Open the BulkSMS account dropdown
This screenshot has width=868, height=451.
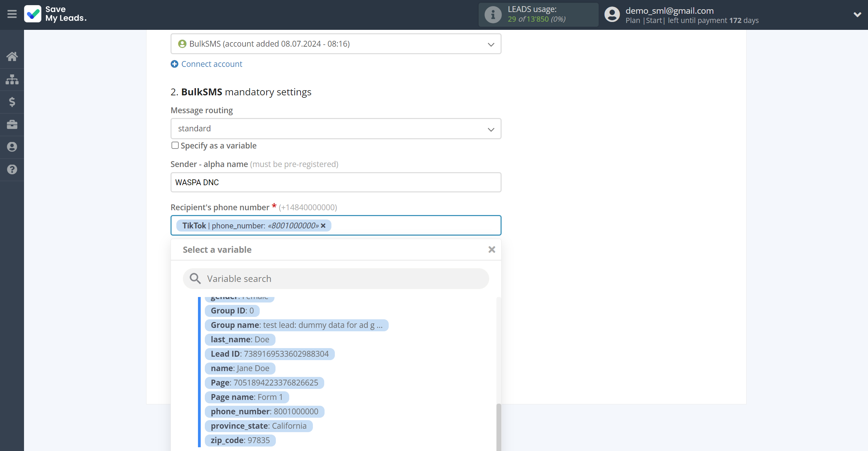[x=336, y=44]
